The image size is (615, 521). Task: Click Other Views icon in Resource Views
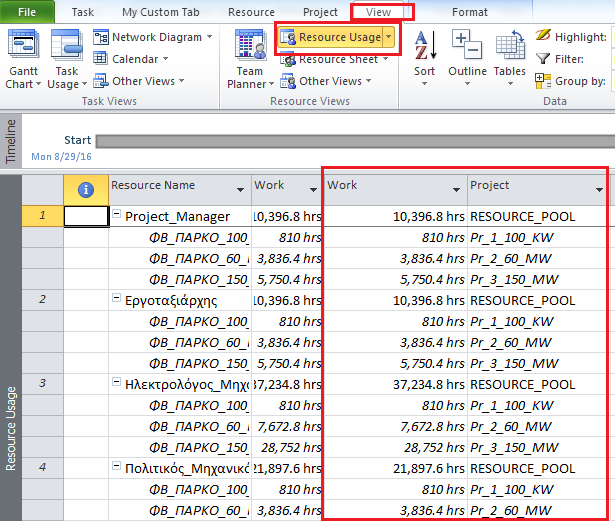[x=288, y=81]
